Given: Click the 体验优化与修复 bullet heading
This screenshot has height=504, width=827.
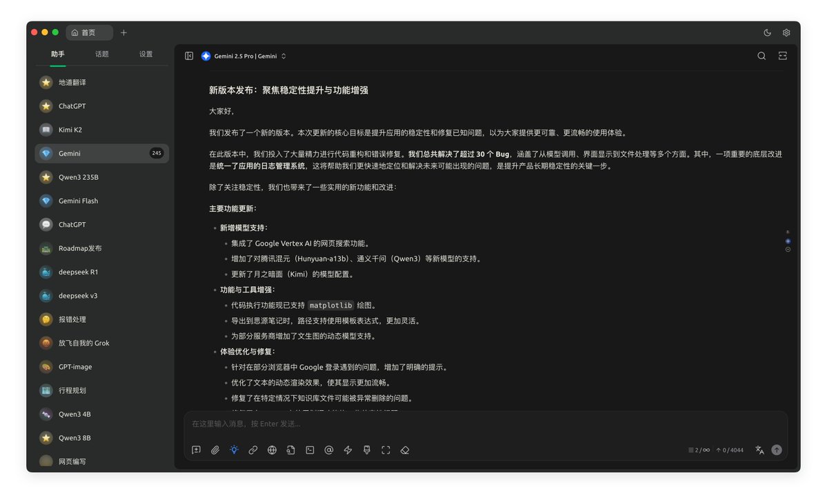Looking at the screenshot, I should click(x=248, y=352).
